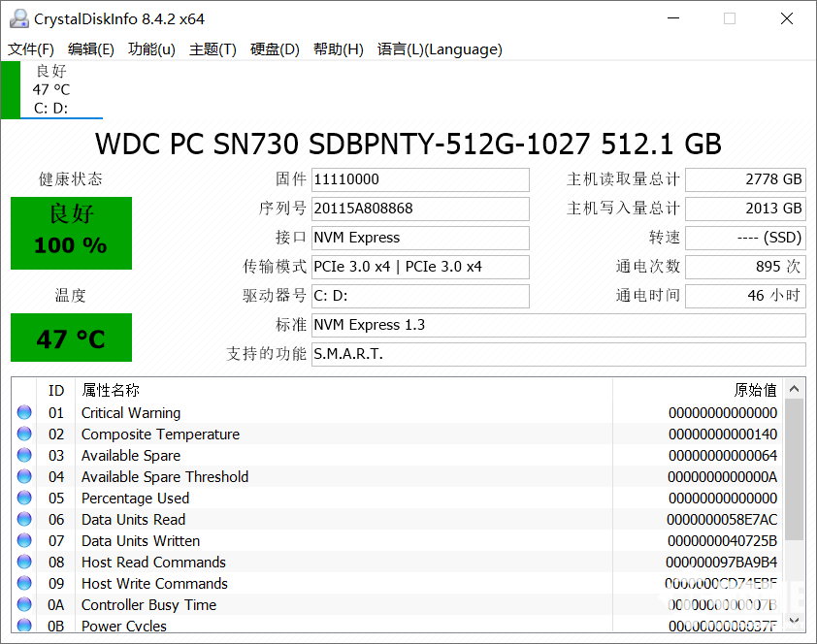
Task: Minimize the CrystalDiskInfo window
Action: pos(673,18)
